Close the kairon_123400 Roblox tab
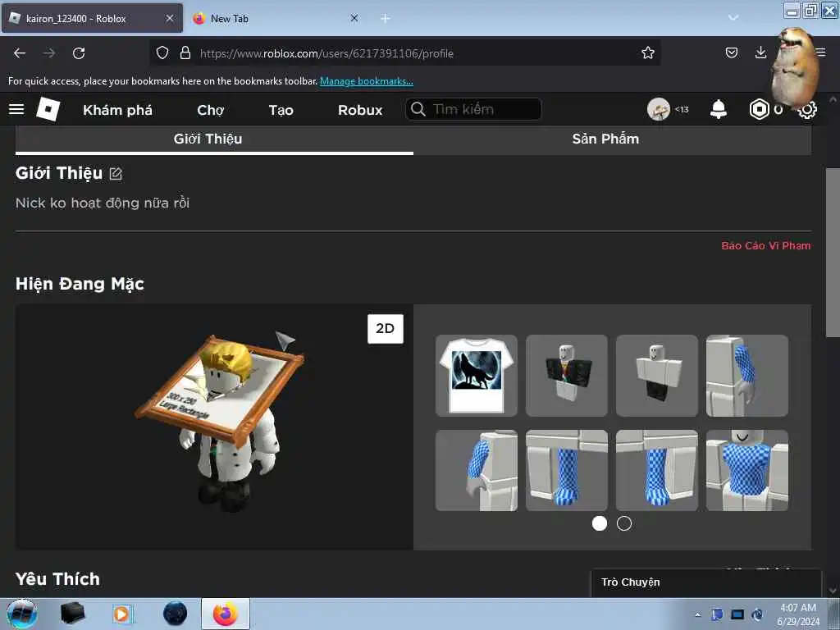 (x=169, y=18)
